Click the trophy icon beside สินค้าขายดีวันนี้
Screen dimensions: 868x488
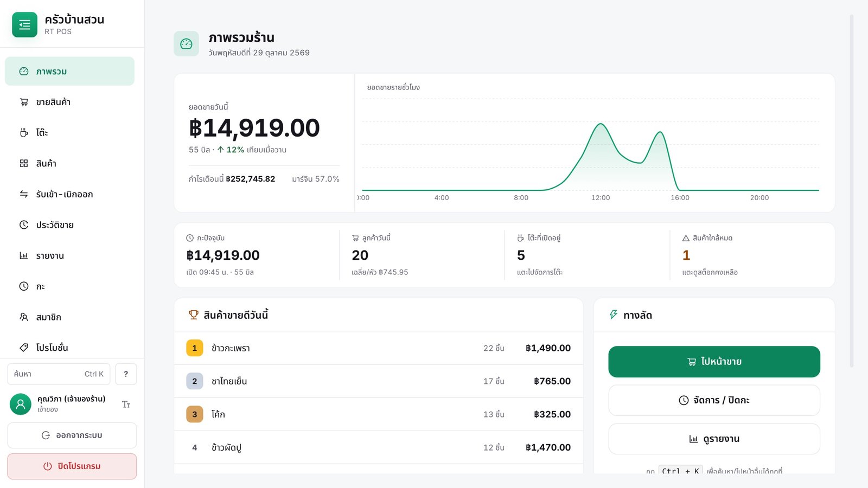[194, 315]
